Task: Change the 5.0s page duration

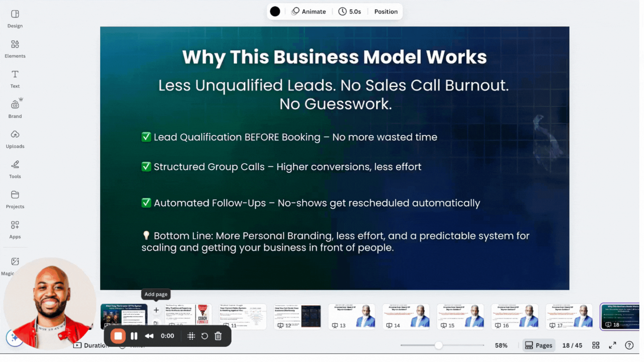Action: [x=350, y=11]
